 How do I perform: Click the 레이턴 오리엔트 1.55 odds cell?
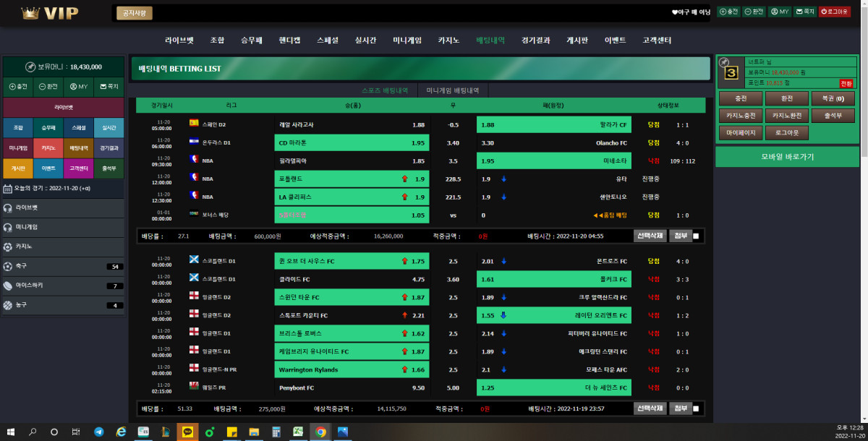coord(554,315)
